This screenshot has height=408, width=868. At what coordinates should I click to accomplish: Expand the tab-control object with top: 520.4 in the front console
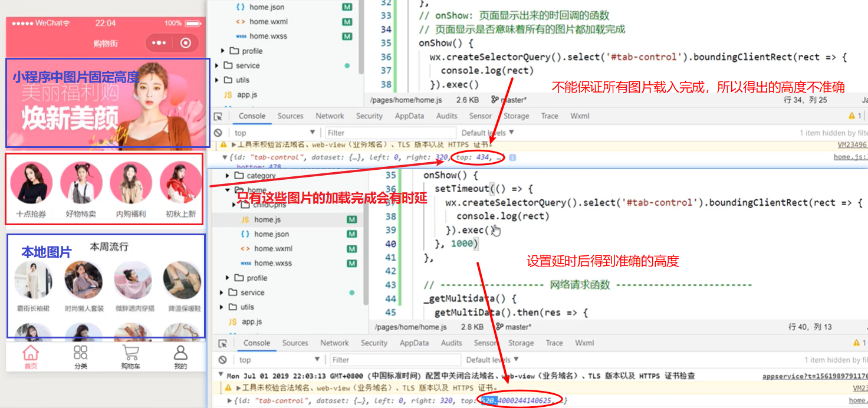coord(231,401)
